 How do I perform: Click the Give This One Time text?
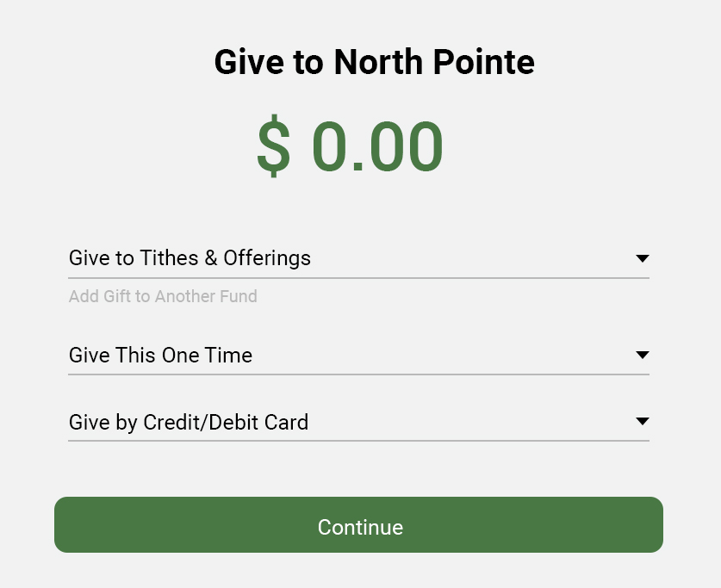160,355
